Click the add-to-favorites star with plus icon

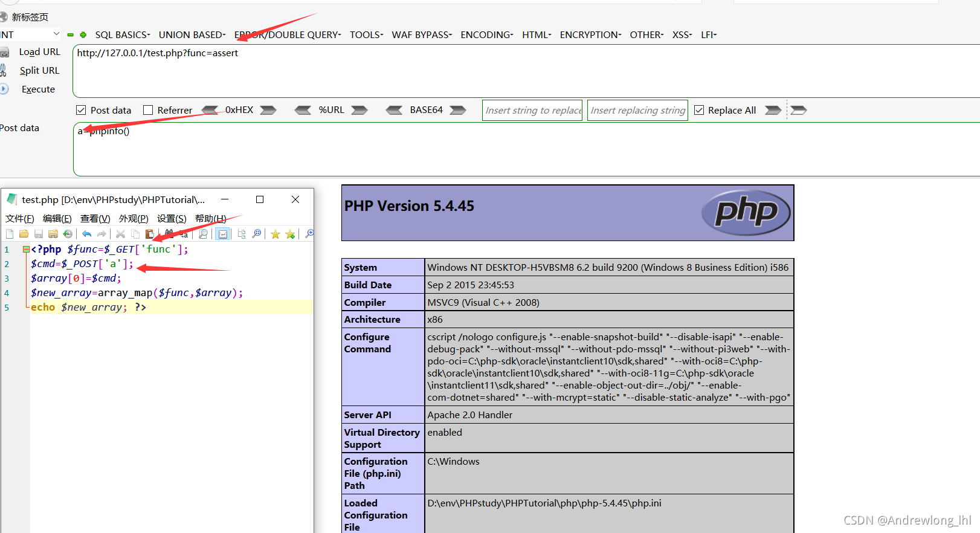pos(291,234)
